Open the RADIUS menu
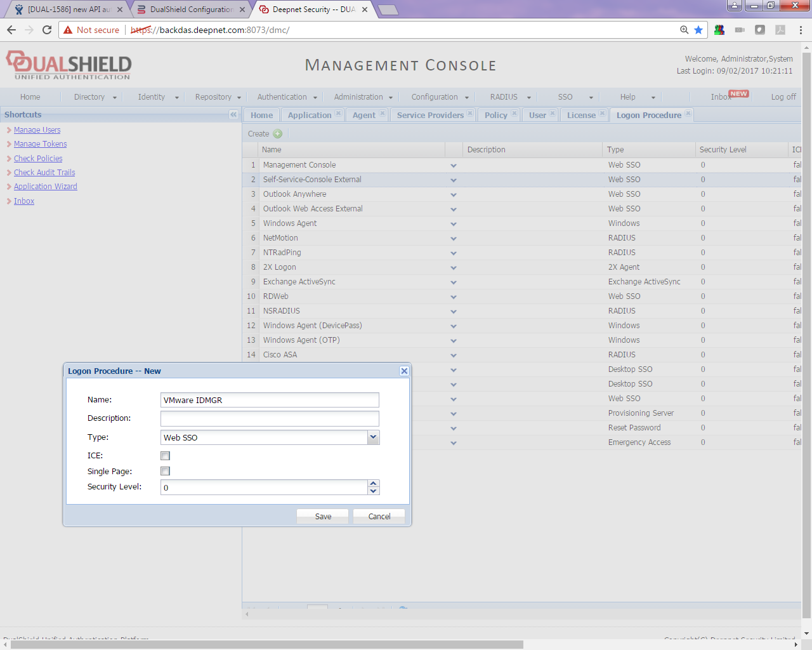 coord(510,97)
